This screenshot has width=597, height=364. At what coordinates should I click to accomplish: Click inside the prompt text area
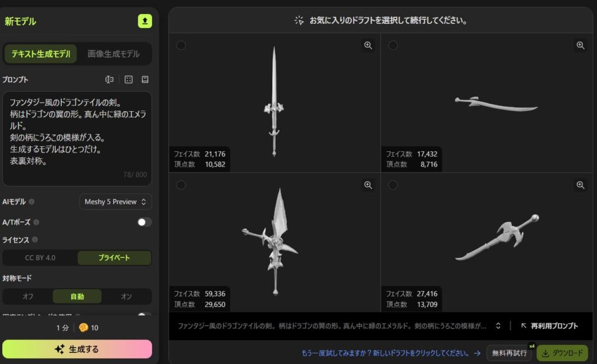[78, 139]
